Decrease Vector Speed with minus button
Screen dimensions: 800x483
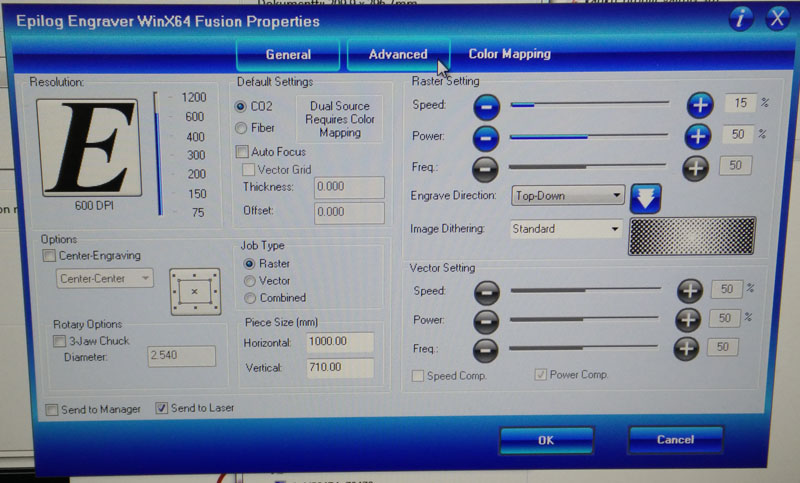[487, 293]
